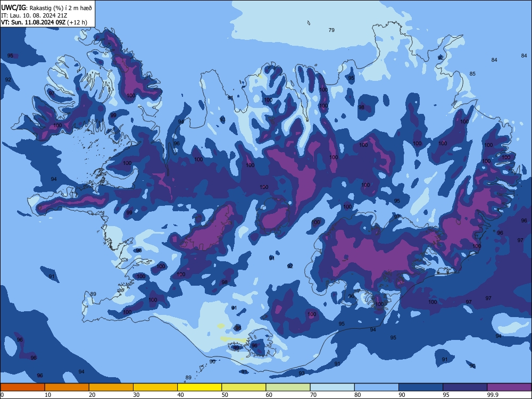532x399 pixels.
Task: Click the purple 99.9+ legend swatch
Action: click(x=509, y=387)
